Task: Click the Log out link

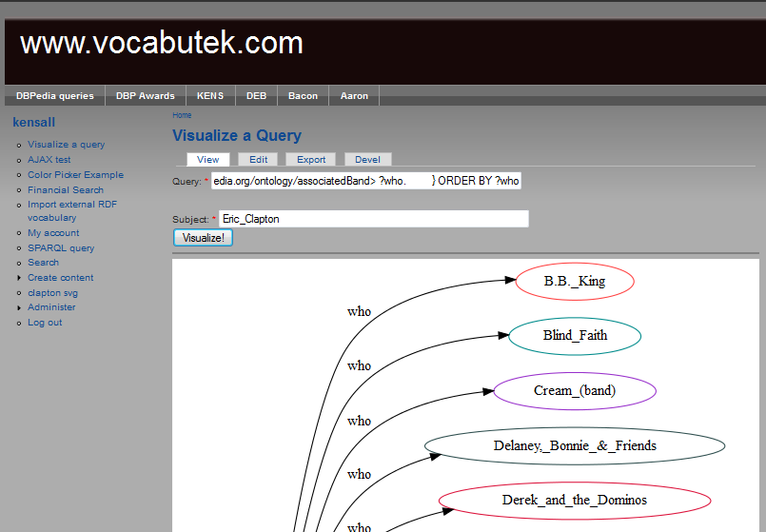Action: click(x=45, y=323)
